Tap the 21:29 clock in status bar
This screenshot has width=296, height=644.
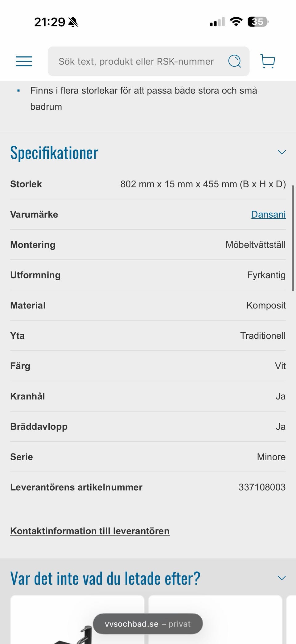pyautogui.click(x=50, y=22)
